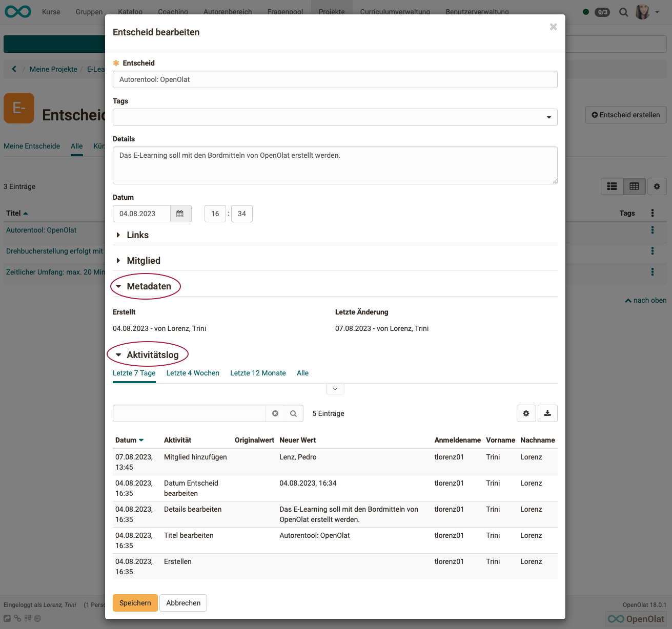Open activity log table settings gear
The height and width of the screenshot is (629, 672).
coord(526,413)
